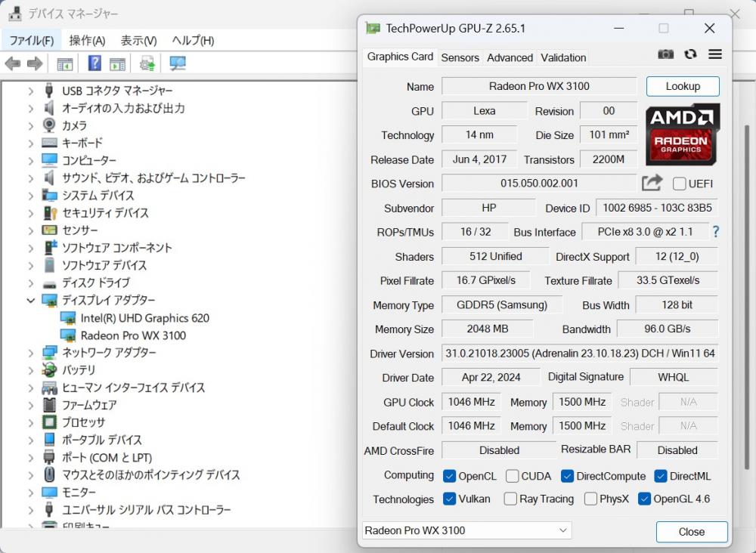Click the blue question mark Help toolbar icon

click(94, 63)
